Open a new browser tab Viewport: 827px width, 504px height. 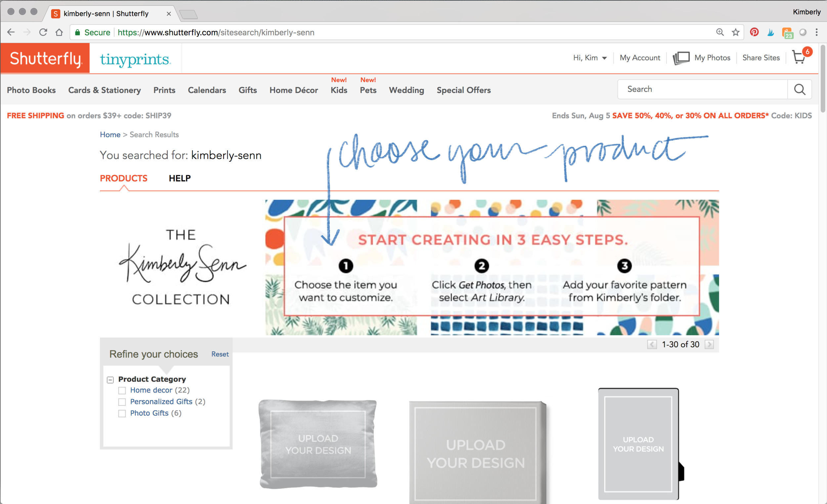[x=188, y=14]
